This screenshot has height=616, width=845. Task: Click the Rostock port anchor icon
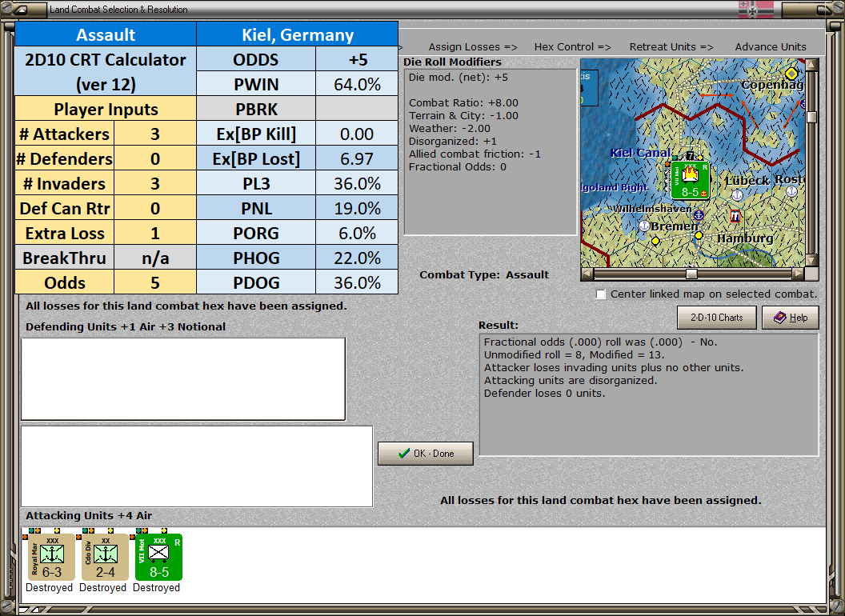(x=791, y=191)
